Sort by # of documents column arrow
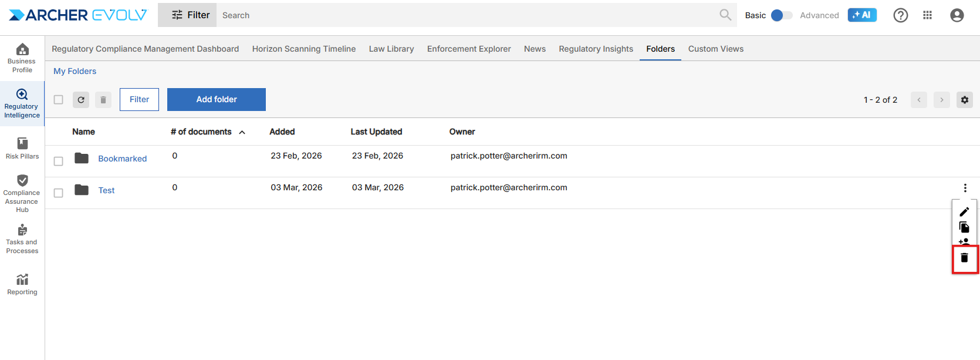The height and width of the screenshot is (360, 980). point(242,132)
